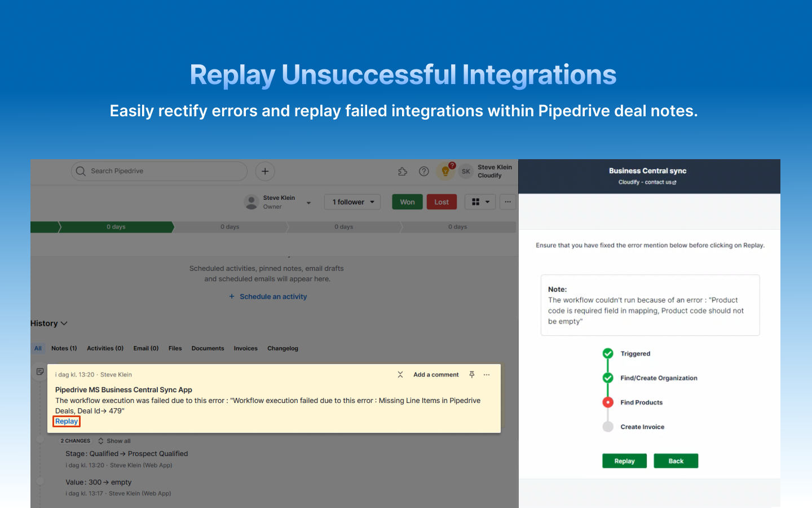
Task: Click the plus quick-add button
Action: click(265, 171)
